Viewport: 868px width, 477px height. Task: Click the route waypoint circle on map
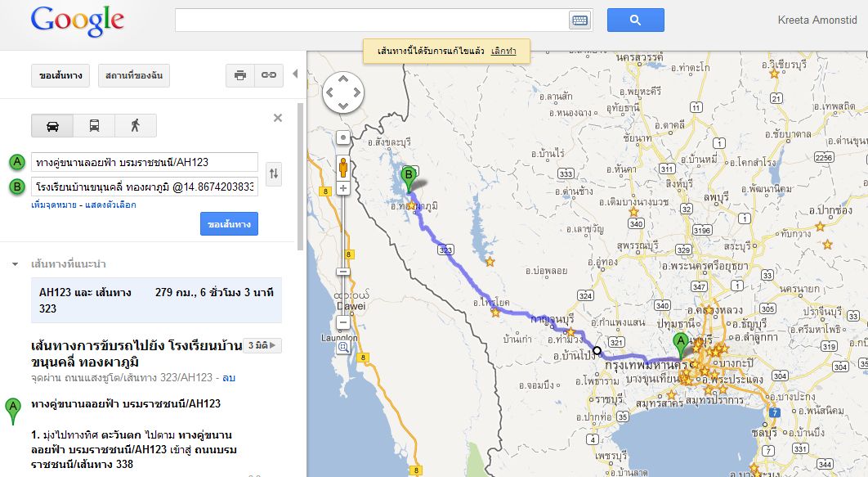point(597,350)
